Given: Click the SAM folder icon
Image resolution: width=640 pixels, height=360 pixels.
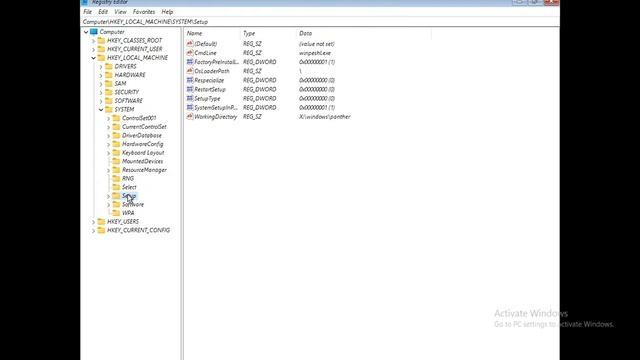Looking at the screenshot, I should (109, 83).
